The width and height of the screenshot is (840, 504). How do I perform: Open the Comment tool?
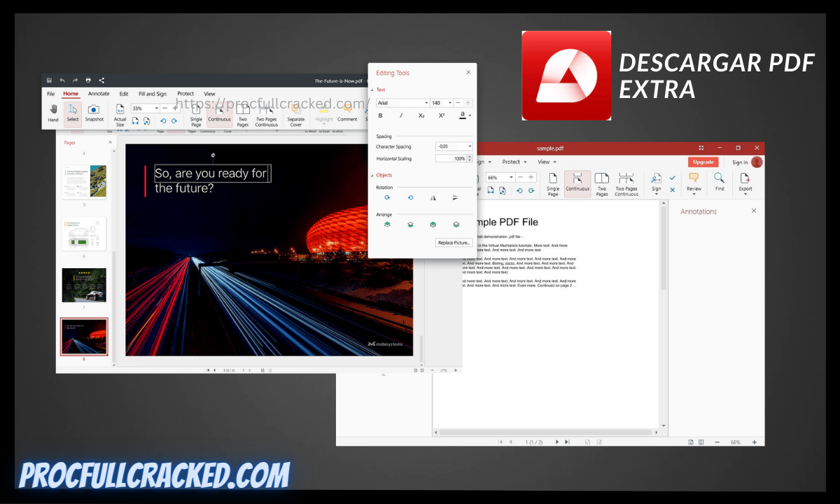click(347, 114)
